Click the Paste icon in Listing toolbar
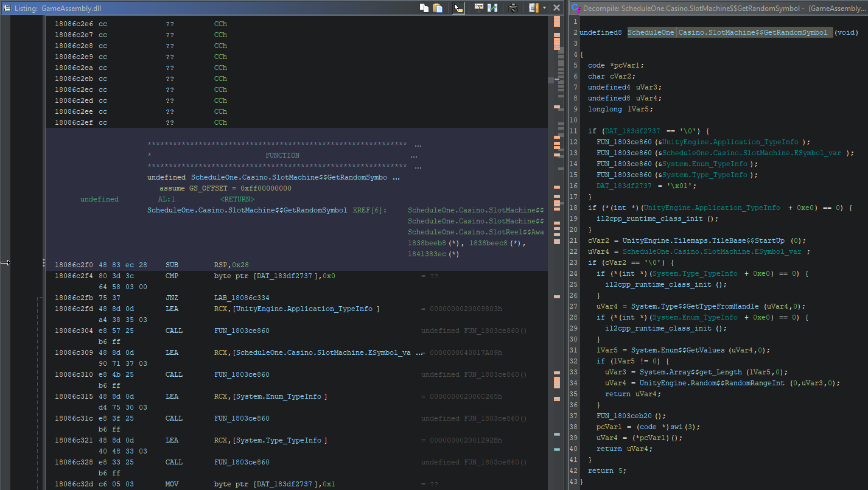Viewport: 868px width, 490px height. [438, 8]
